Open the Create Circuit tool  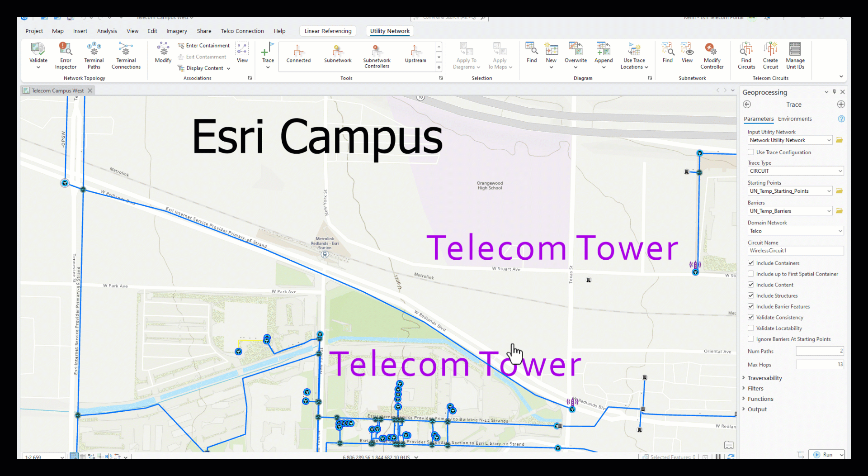[770, 55]
